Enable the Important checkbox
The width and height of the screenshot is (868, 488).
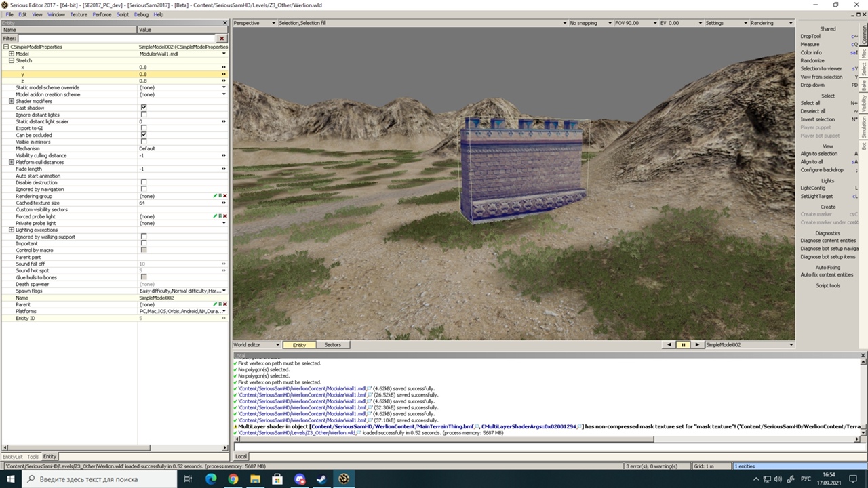pos(144,243)
